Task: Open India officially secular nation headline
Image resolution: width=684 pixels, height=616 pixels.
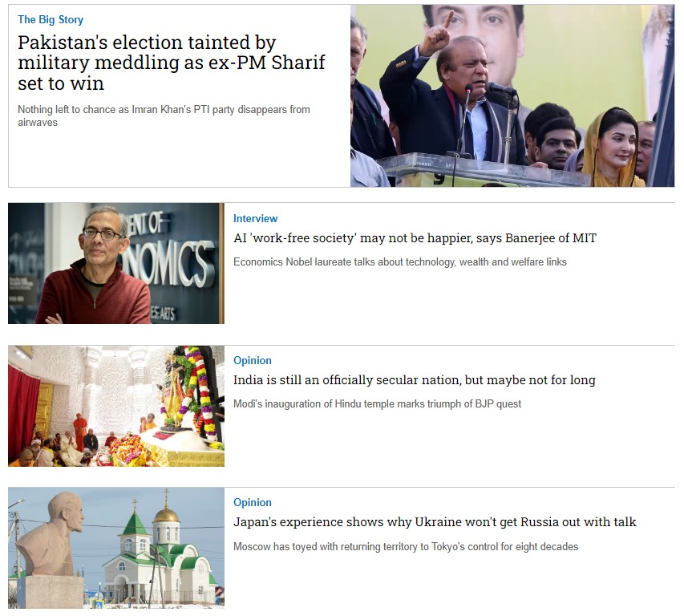Action: pos(414,380)
